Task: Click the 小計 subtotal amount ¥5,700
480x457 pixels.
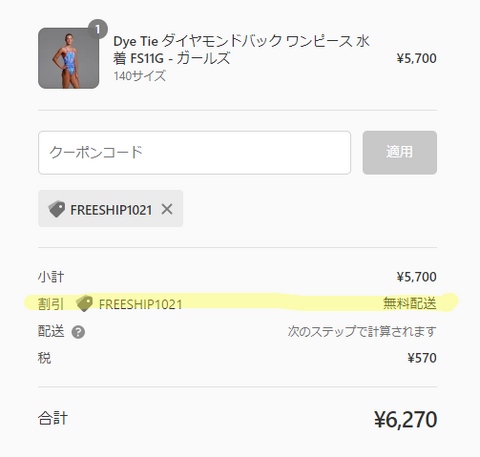Action: pyautogui.click(x=416, y=277)
